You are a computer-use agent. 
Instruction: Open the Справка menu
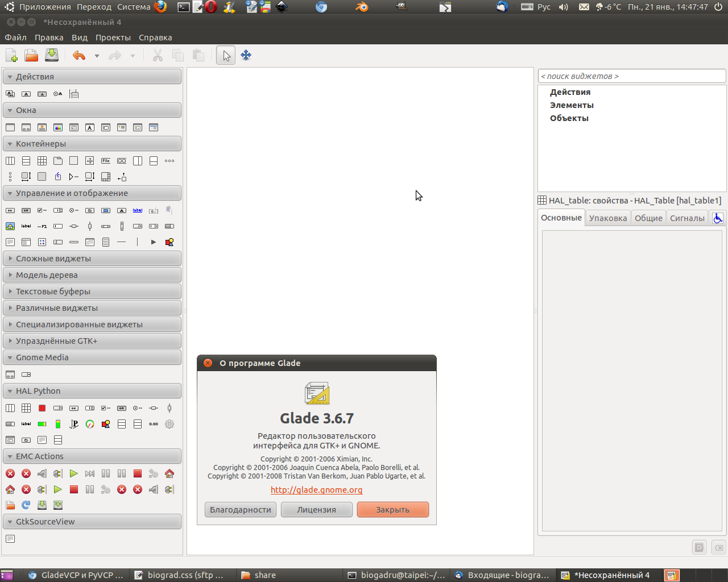tap(155, 38)
